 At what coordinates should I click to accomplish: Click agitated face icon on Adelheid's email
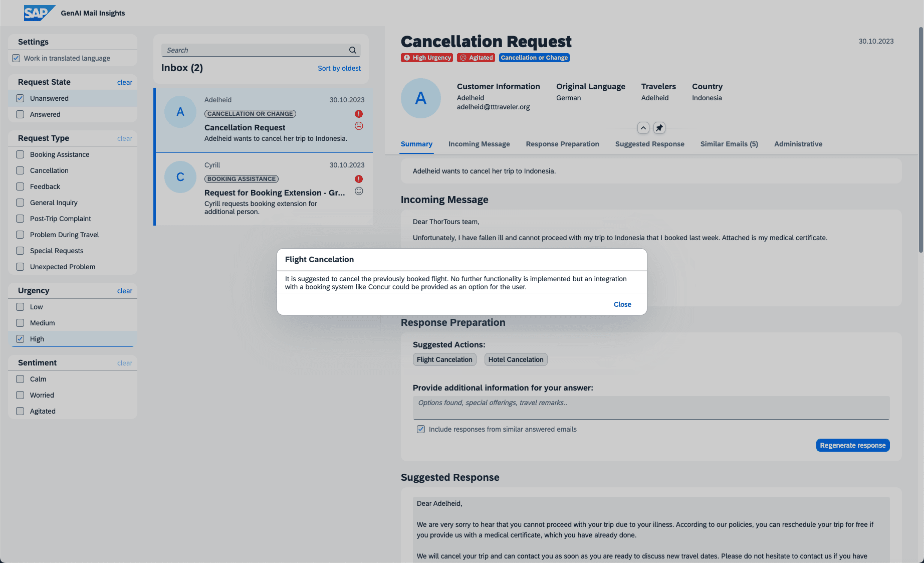pyautogui.click(x=359, y=126)
